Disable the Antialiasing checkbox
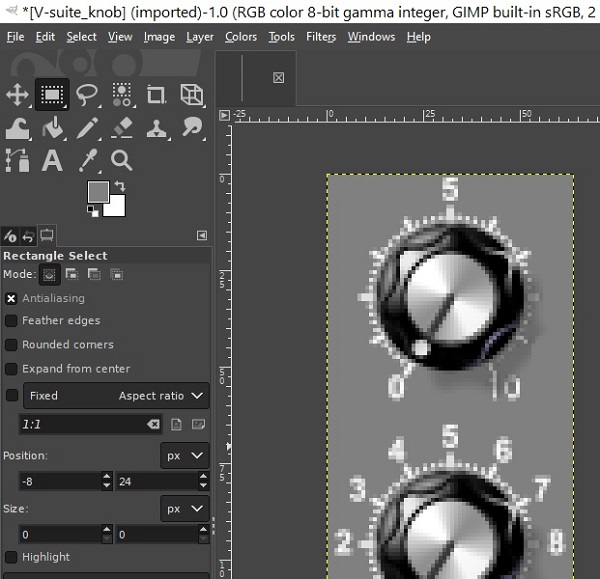 (11, 298)
